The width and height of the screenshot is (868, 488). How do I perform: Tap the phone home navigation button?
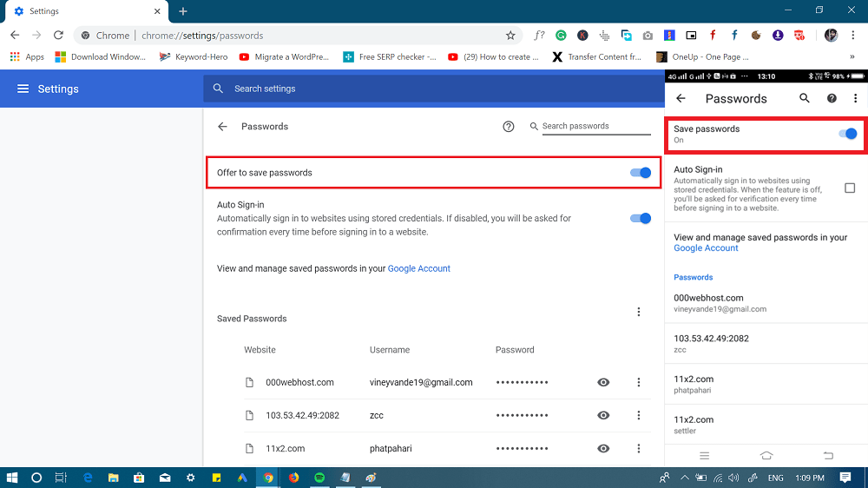coord(766,455)
